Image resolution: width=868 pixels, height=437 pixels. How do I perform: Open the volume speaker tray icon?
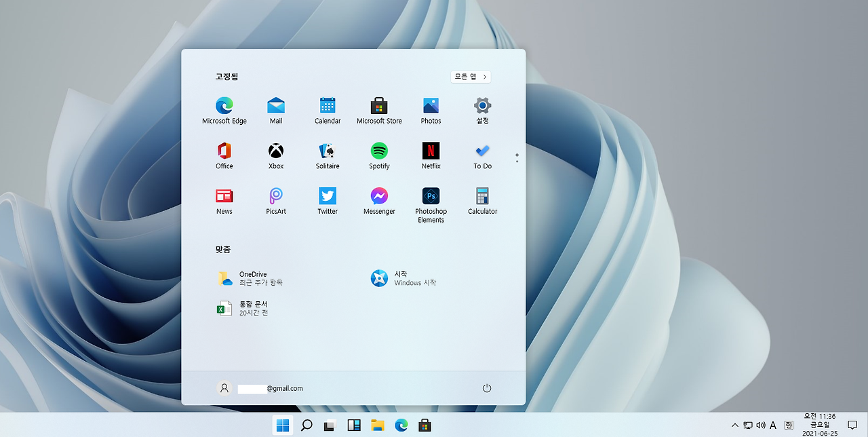click(760, 425)
